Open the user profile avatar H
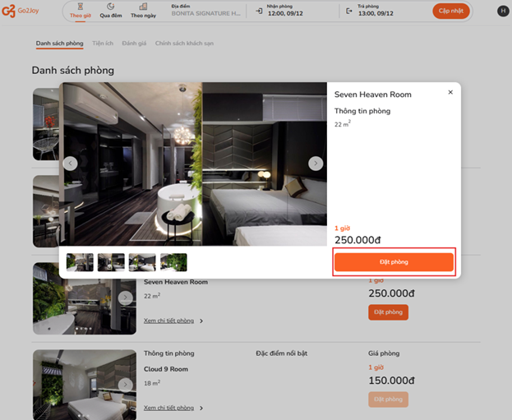The height and width of the screenshot is (420, 512). click(x=503, y=11)
